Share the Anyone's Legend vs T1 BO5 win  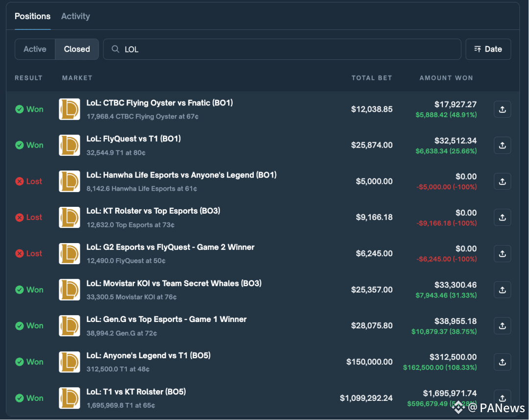pos(502,362)
